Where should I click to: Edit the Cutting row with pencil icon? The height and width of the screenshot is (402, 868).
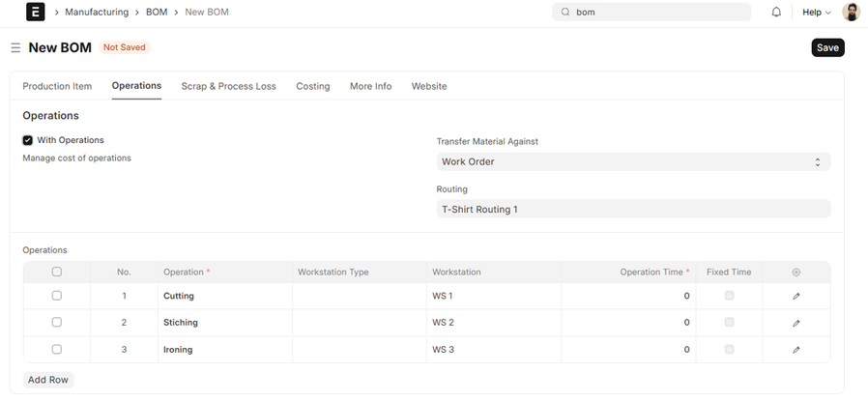tap(796, 296)
